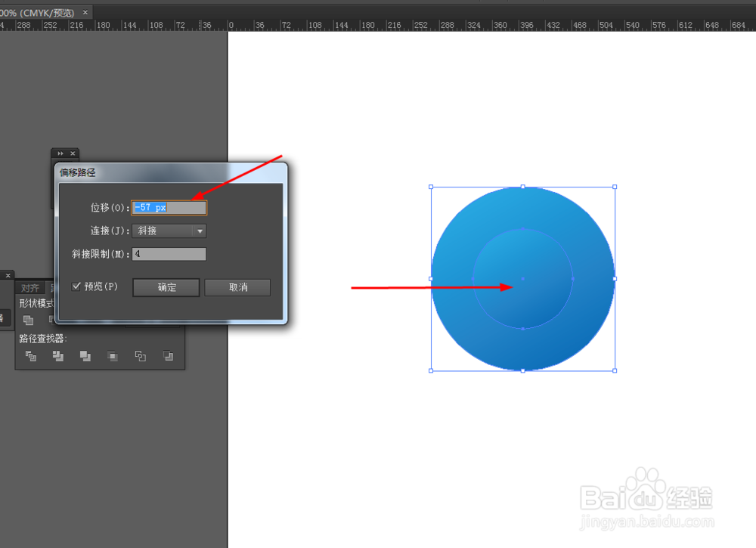Image resolution: width=756 pixels, height=548 pixels.
Task: Apply the Divide pathfinder
Action: (31, 356)
